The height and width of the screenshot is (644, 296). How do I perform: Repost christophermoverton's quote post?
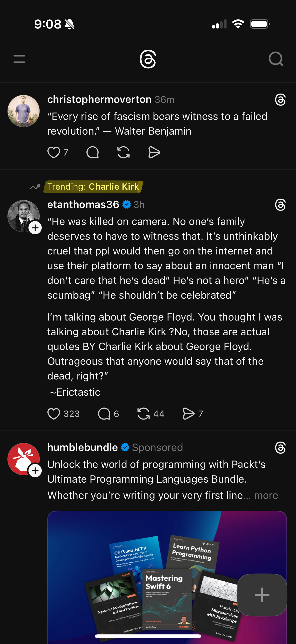coord(123,153)
